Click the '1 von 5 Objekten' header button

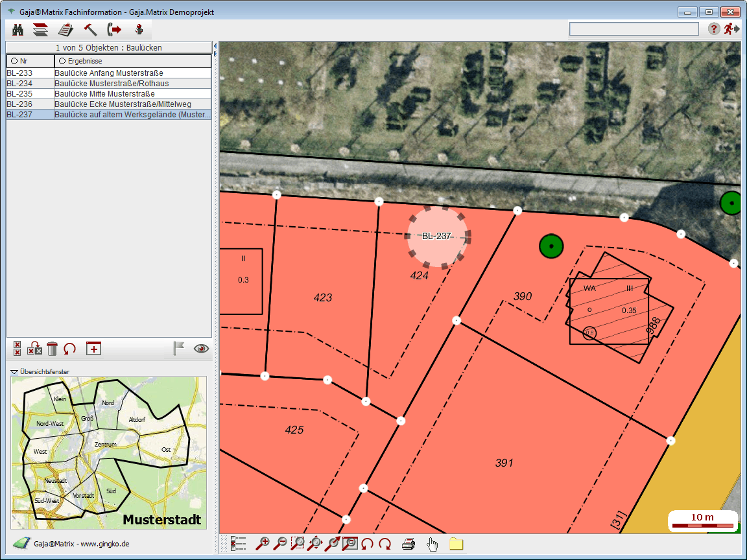[109, 48]
